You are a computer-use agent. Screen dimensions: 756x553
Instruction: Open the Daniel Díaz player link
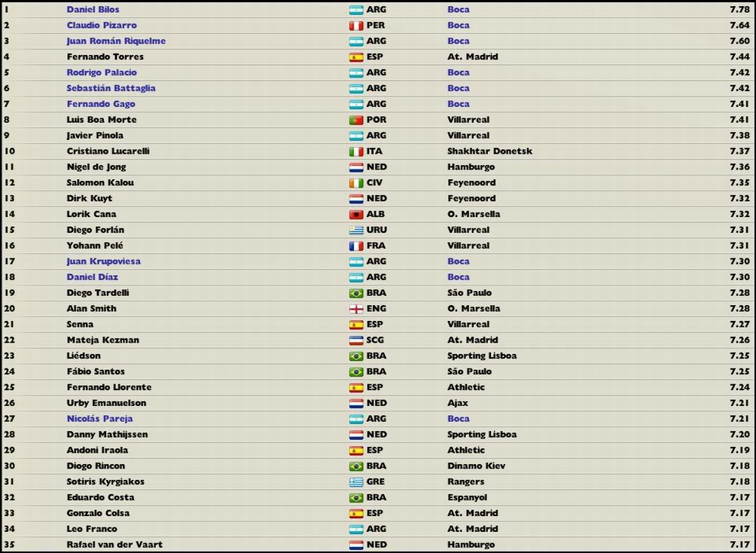point(92,277)
